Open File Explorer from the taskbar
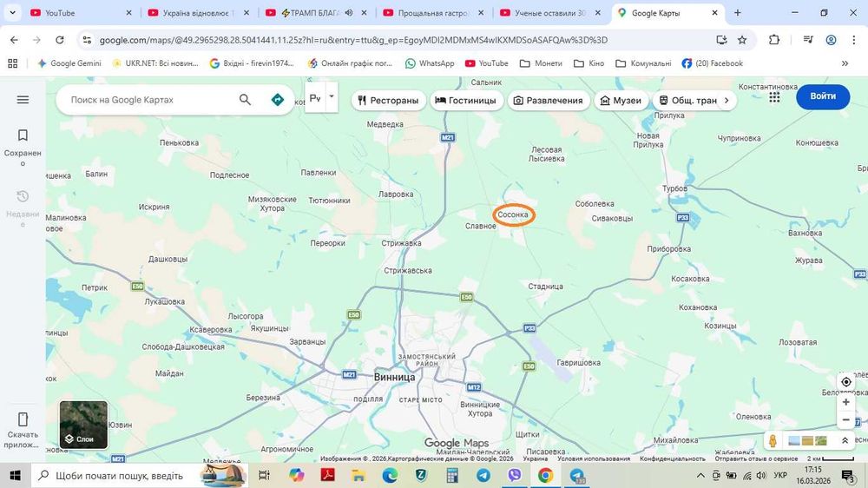Screen dimensions: 868x488 coord(358,475)
